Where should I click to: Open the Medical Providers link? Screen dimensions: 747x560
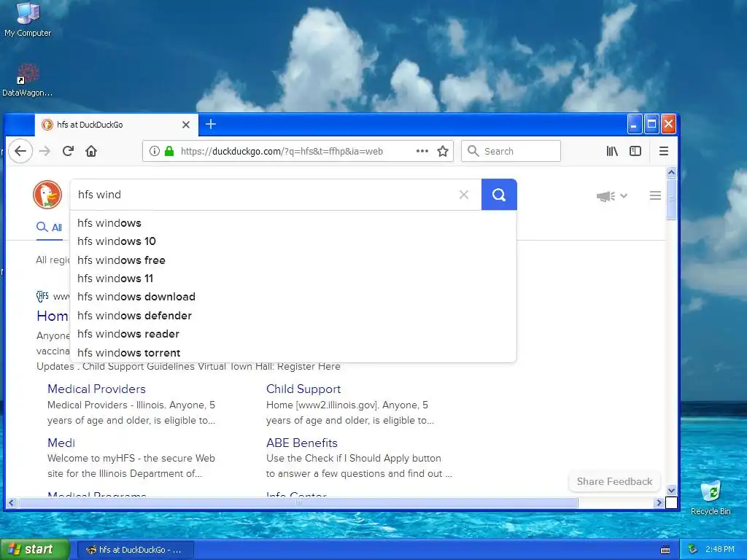tap(97, 389)
